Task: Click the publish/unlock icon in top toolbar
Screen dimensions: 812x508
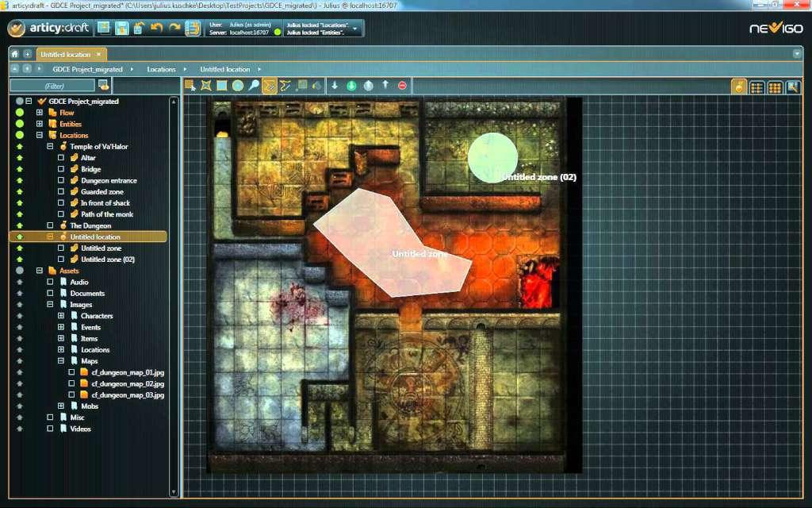Action: [x=139, y=28]
